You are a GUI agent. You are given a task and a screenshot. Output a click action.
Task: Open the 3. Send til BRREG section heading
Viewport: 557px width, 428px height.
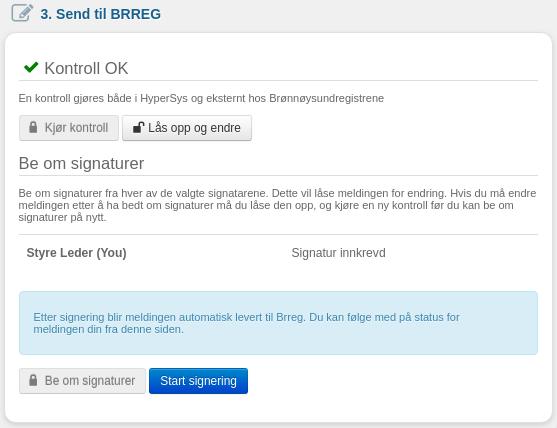101,14
